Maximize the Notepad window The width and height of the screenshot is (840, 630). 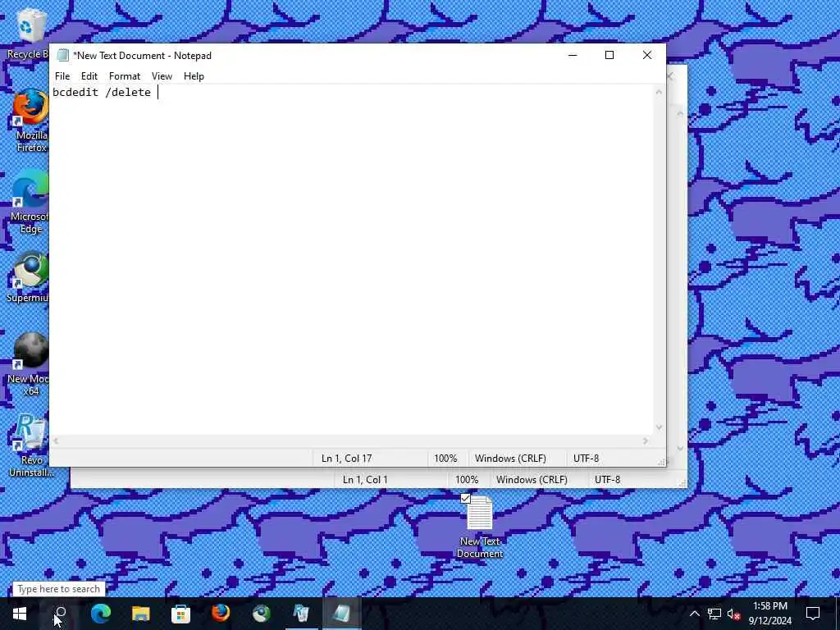coord(609,55)
